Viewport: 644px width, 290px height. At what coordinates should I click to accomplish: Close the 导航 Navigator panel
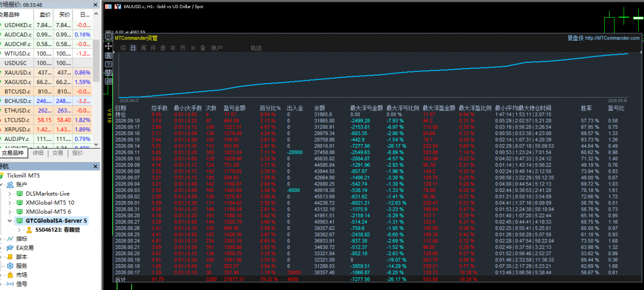[95, 166]
